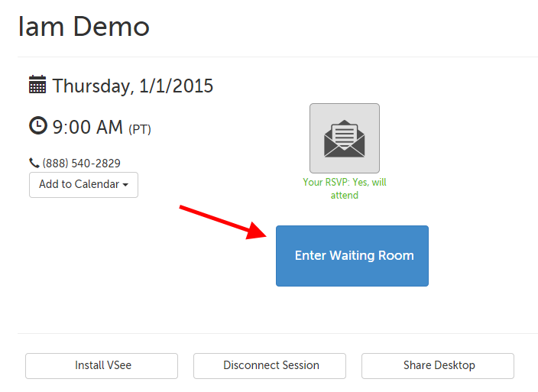Screen dimensions: 538x392
Task: Open the RSVP envelope icon
Action: [x=344, y=138]
